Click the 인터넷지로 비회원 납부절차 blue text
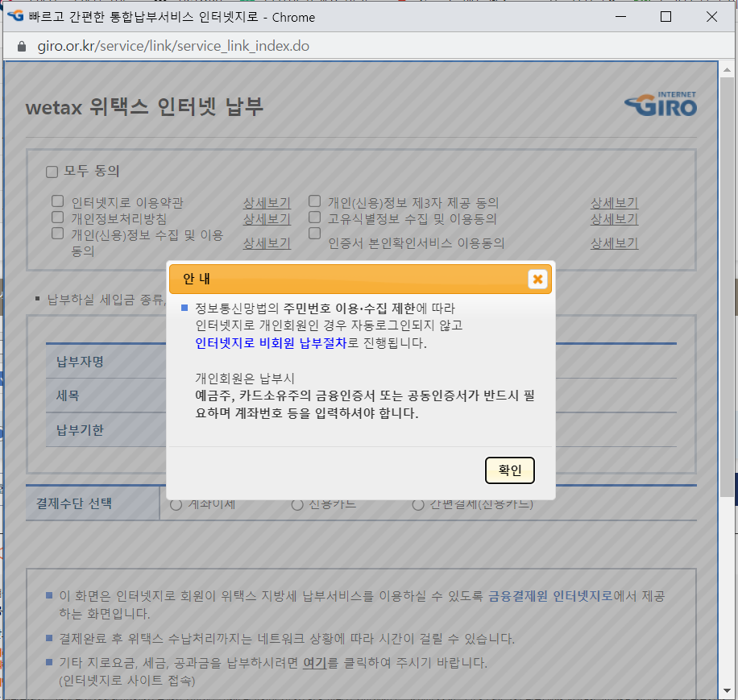The height and width of the screenshot is (700, 738). 271,343
